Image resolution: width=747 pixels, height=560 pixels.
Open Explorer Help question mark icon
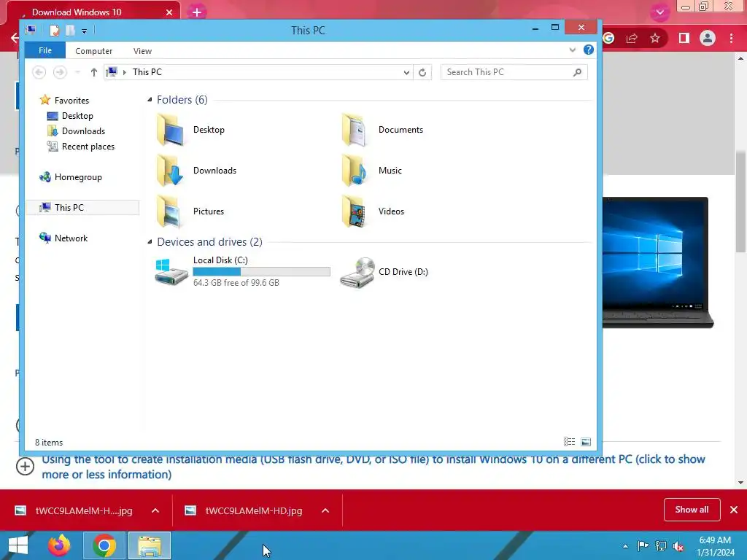tap(589, 50)
